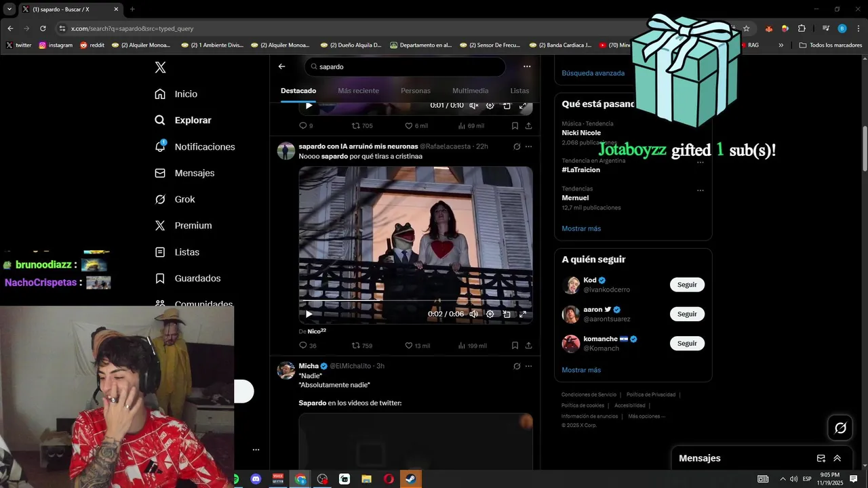This screenshot has height=488, width=868.
Task: Open Chrome tab search dropdown
Action: [x=9, y=9]
